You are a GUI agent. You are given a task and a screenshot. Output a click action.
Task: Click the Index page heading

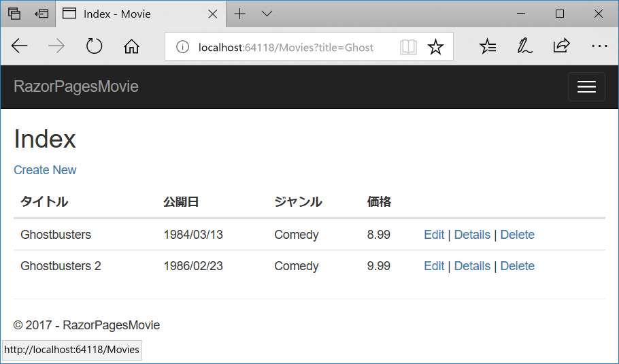[x=45, y=139]
